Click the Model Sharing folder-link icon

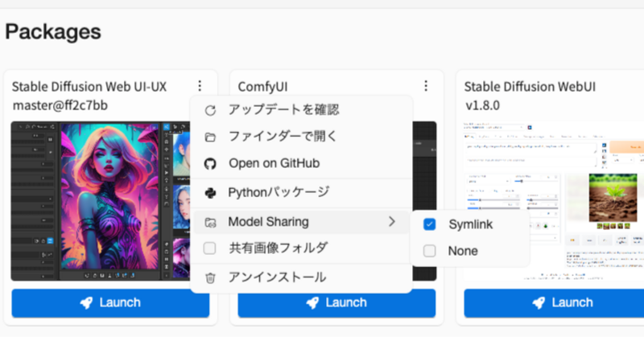(210, 223)
